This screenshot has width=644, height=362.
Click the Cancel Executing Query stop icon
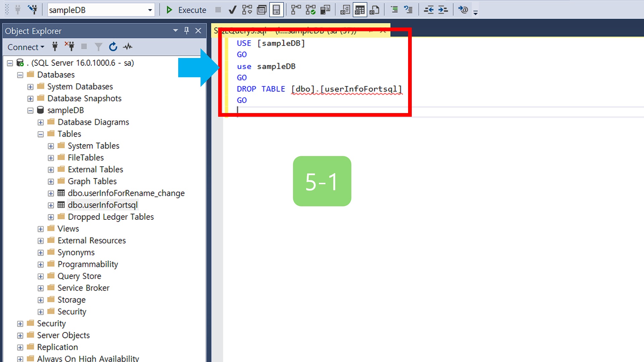pyautogui.click(x=218, y=10)
